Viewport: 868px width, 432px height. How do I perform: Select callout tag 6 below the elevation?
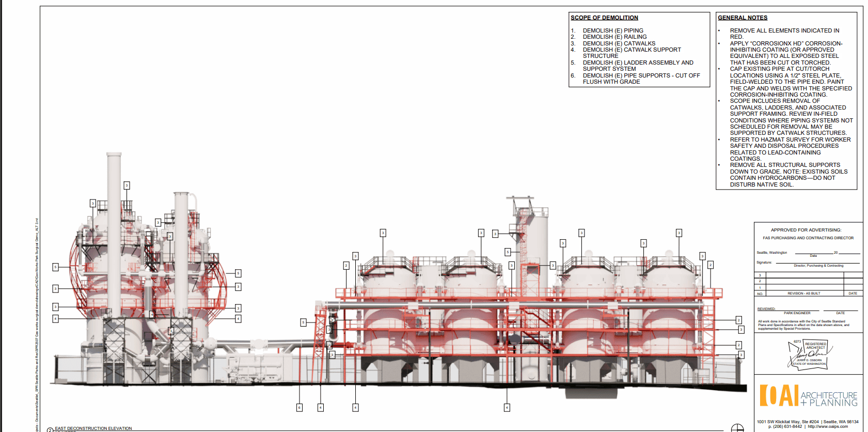click(x=299, y=408)
